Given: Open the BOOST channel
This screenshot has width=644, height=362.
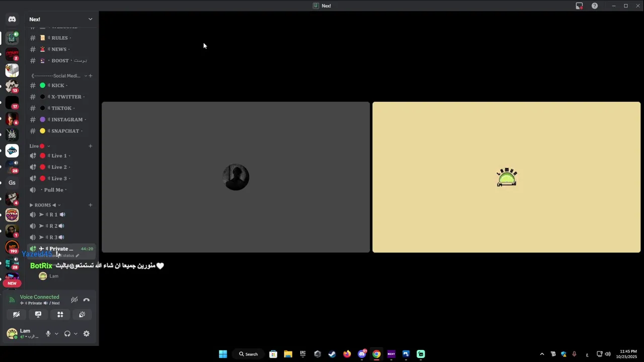Looking at the screenshot, I should 62,61.
